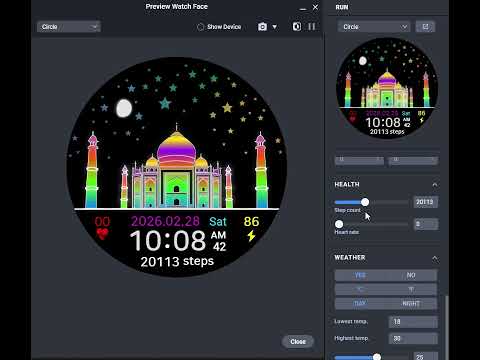Edit the heart rate value field
The height and width of the screenshot is (360, 480).
click(x=426, y=224)
